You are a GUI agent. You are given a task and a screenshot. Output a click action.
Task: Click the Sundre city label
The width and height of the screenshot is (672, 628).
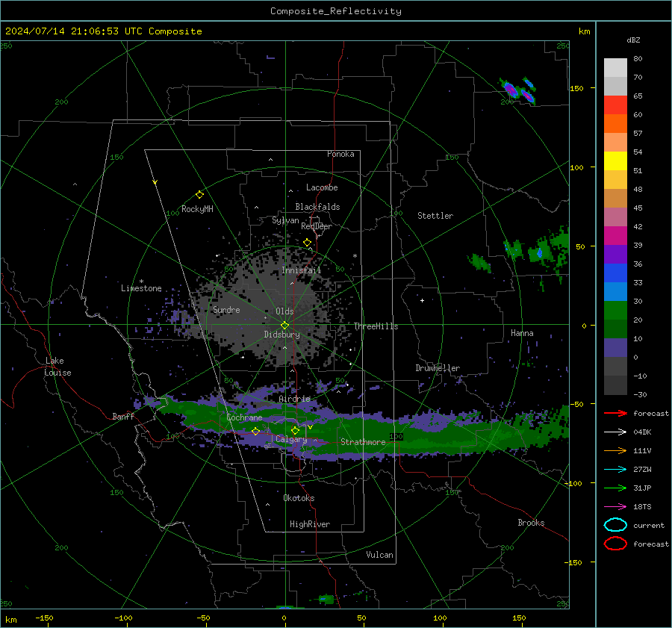[x=226, y=310]
